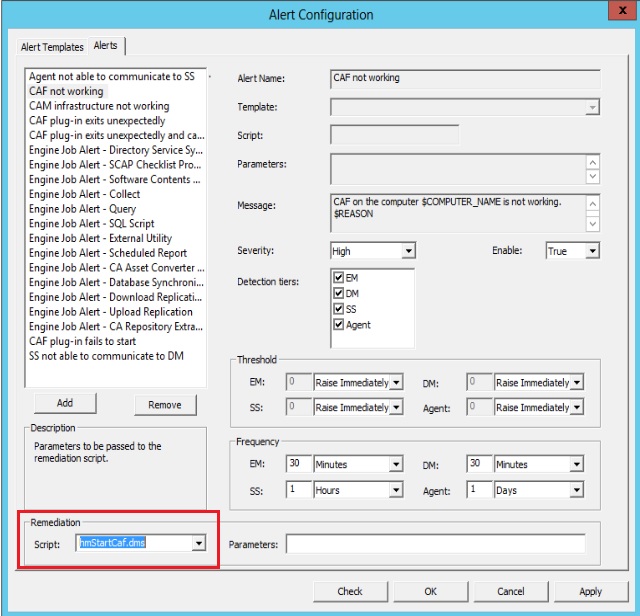Select the Alerts tab
Screen dimensions: 640x616
click(x=106, y=46)
